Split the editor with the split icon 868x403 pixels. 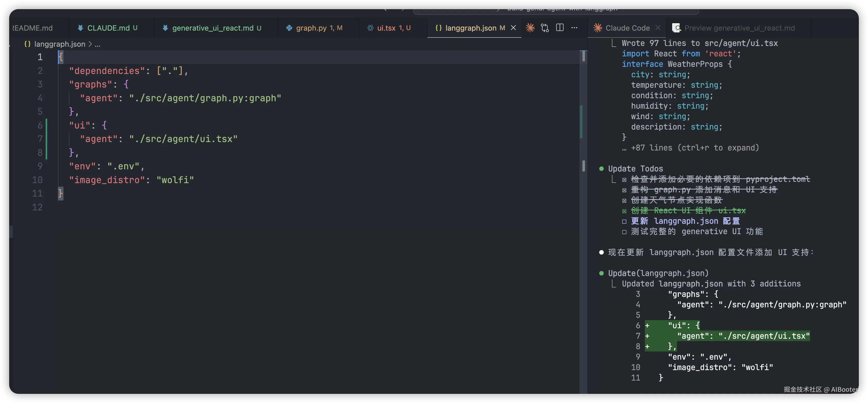coord(560,28)
